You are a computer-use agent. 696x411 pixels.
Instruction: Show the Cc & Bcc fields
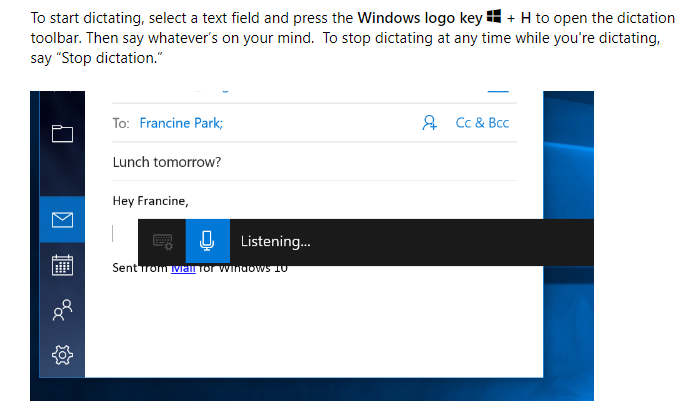[482, 123]
